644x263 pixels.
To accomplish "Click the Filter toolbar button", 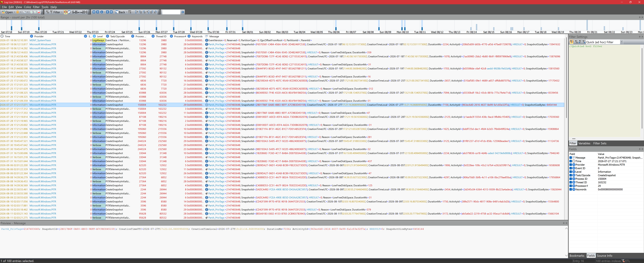I will coord(55,12).
